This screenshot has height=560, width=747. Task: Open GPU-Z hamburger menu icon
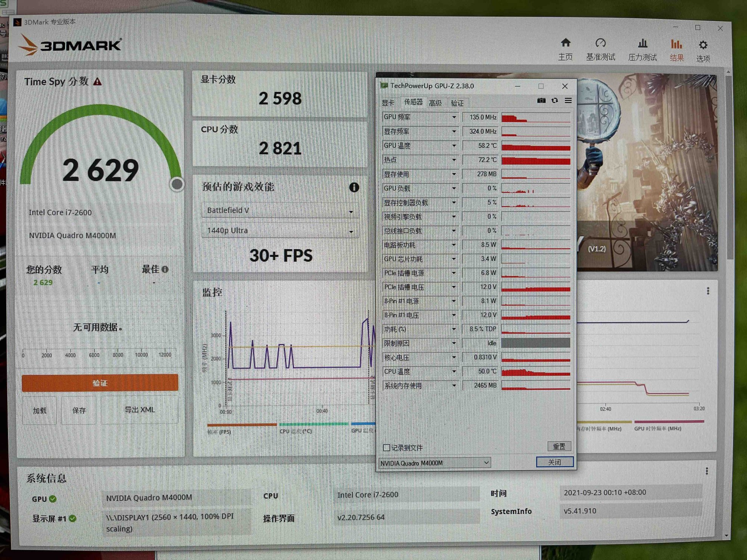pyautogui.click(x=568, y=100)
